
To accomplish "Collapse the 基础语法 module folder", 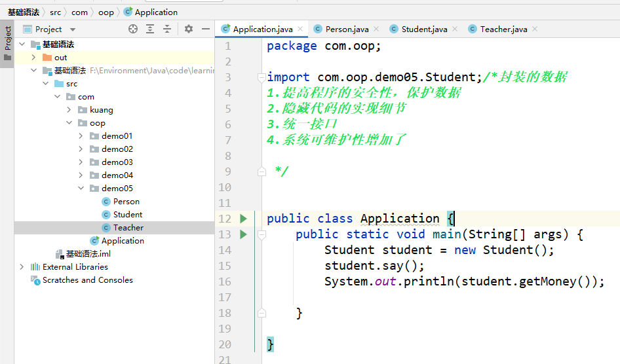I will pos(33,70).
